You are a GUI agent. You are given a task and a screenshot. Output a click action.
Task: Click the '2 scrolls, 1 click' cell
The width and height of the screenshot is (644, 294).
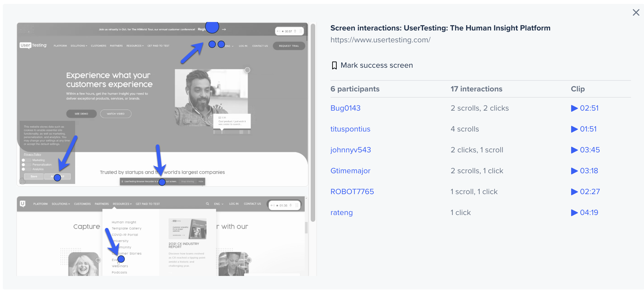point(477,171)
